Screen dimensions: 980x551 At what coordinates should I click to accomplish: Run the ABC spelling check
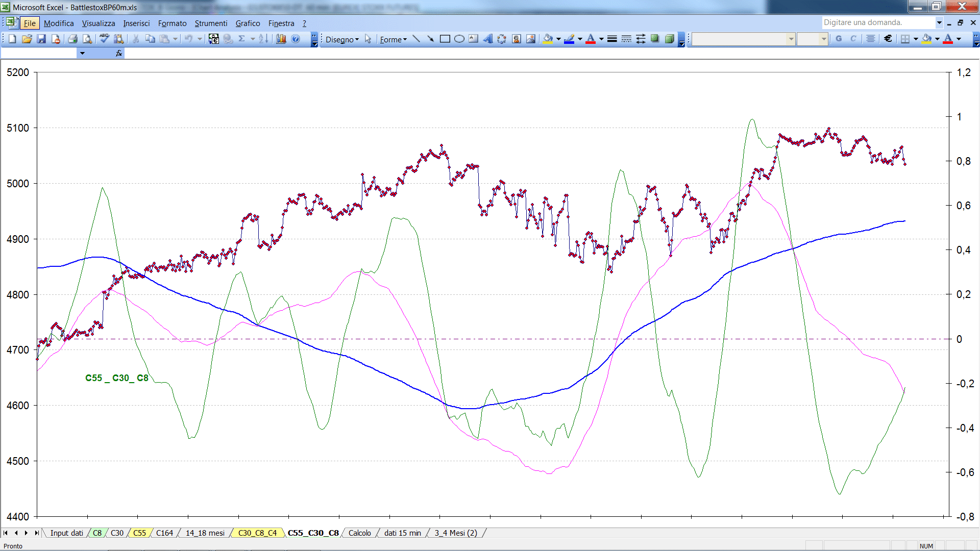104,39
